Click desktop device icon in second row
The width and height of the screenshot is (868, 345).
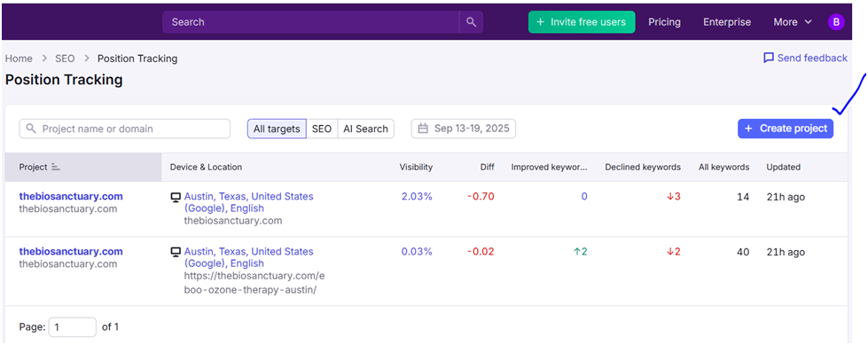[x=176, y=252]
